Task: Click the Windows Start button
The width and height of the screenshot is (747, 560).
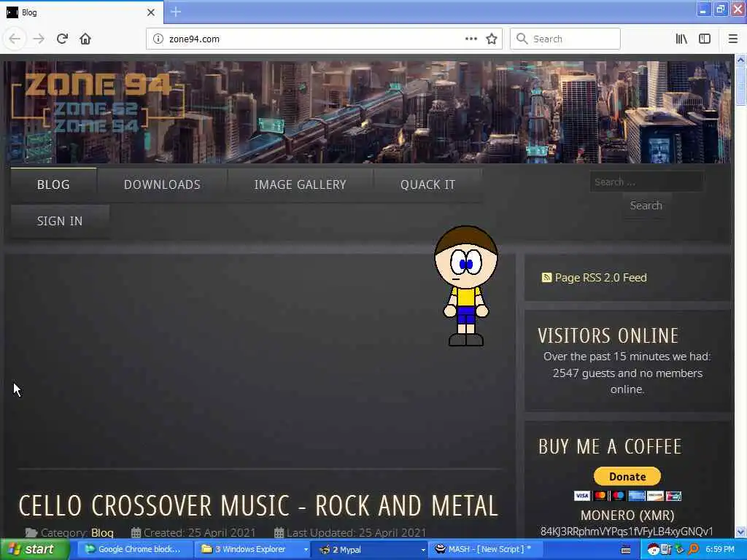Action: coord(34,550)
